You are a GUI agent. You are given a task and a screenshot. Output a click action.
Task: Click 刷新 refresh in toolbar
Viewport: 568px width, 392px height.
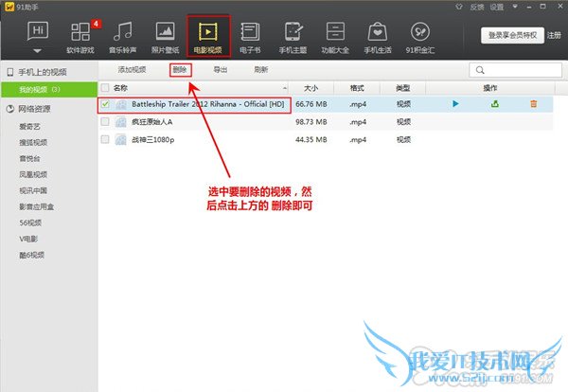261,69
